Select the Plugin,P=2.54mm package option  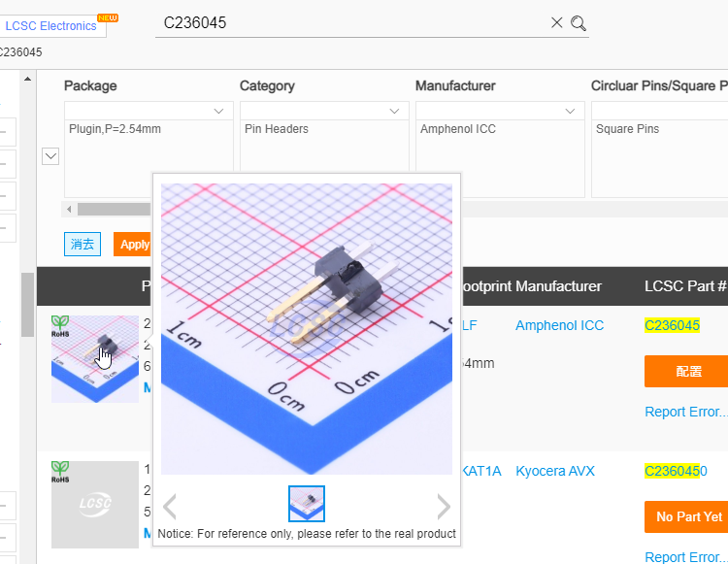(115, 129)
